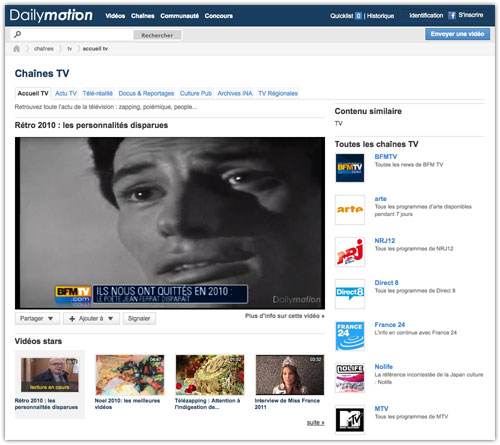Open Noel 2010 meilleures vidéos thumbnail
Viewport: 500px width, 445px height.
point(130,375)
